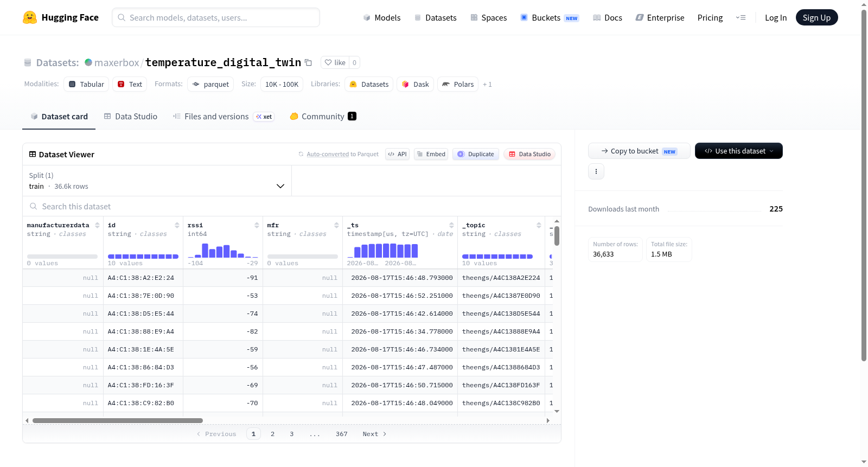Image resolution: width=868 pixels, height=467 pixels.
Task: Sort the mfr column
Action: 337,225
